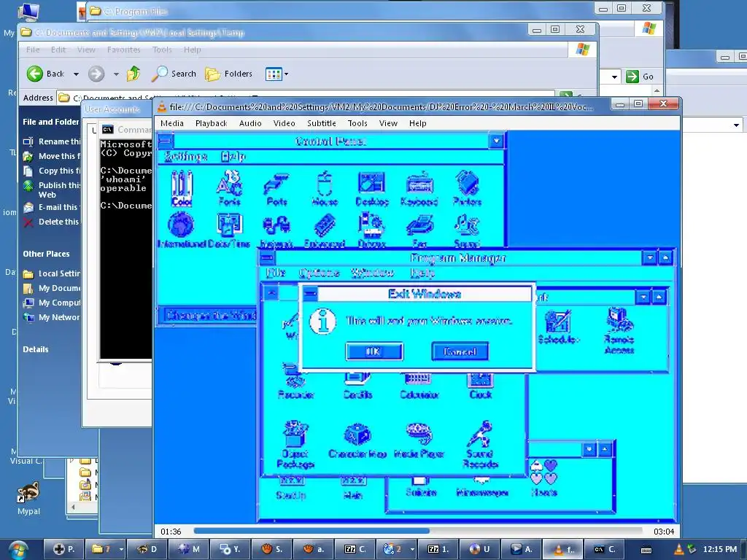
Task: Open the Mypal raccoon desktop shortcut
Action: (28, 499)
